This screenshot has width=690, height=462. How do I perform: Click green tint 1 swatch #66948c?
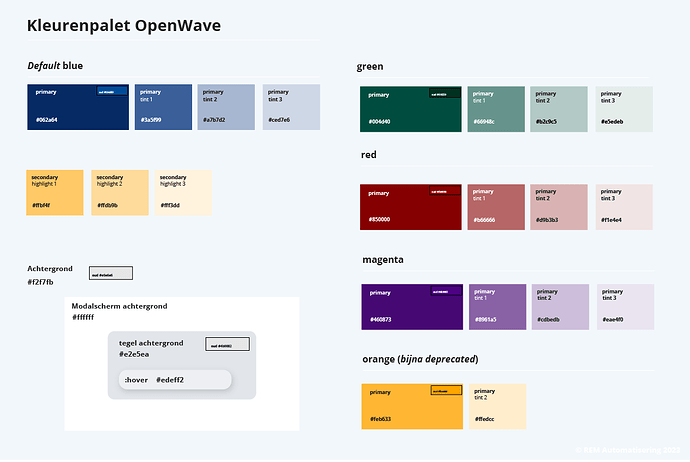(x=496, y=109)
